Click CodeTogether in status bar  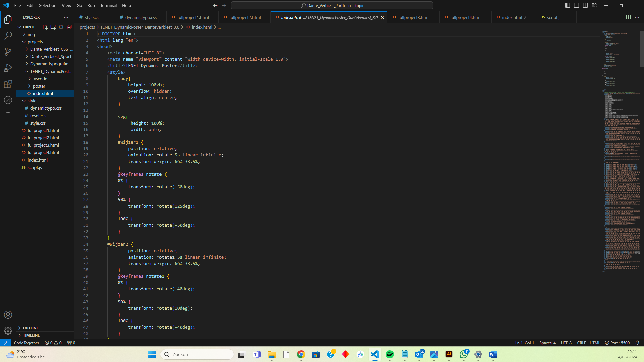tap(27, 343)
